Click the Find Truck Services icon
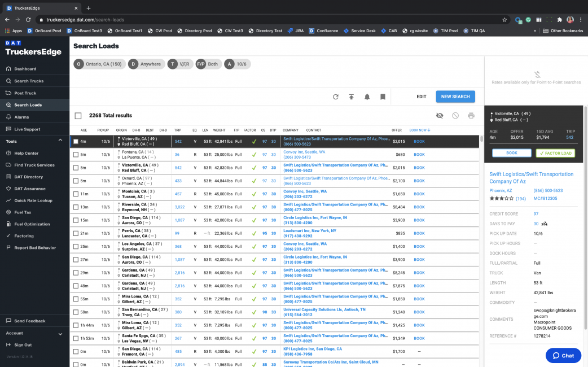The height and width of the screenshot is (367, 588). [x=8, y=165]
